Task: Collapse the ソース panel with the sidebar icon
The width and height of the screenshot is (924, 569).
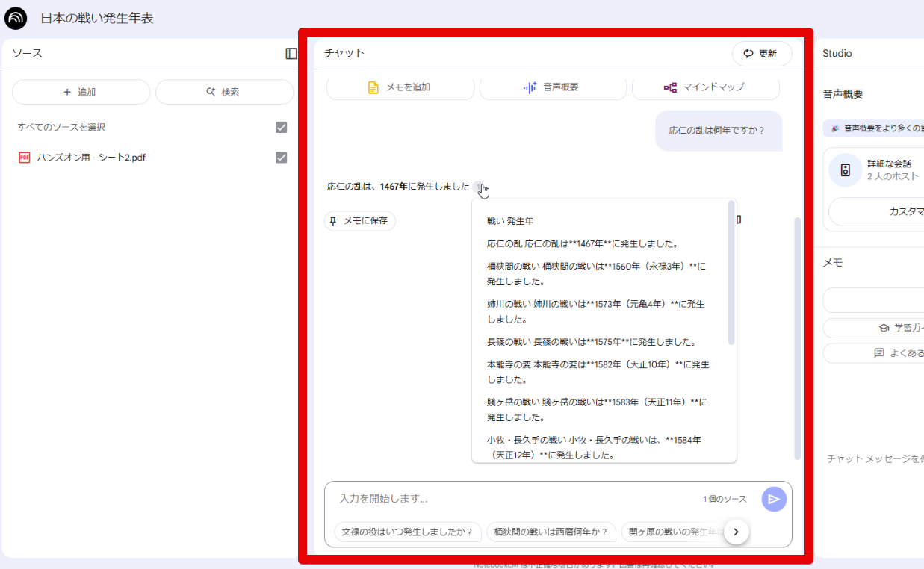Action: [291, 53]
